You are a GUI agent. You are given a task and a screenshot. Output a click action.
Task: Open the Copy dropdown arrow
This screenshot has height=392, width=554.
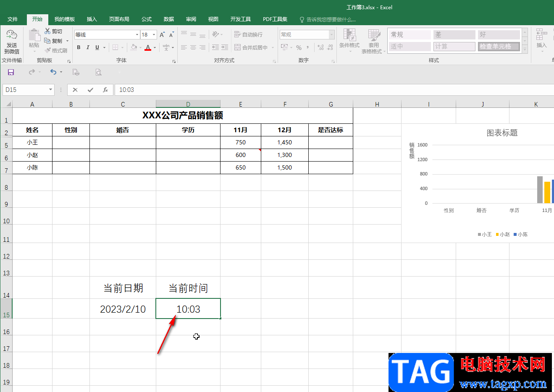click(x=67, y=41)
